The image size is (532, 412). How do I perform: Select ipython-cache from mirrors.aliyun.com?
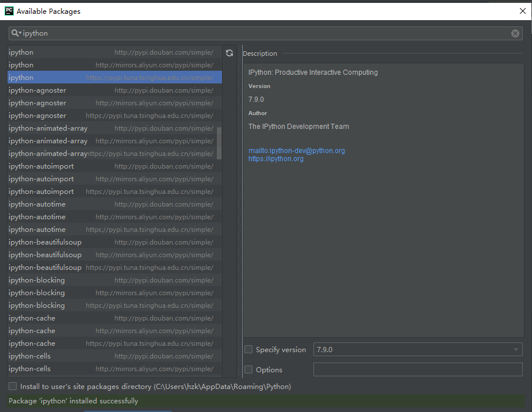(114, 331)
